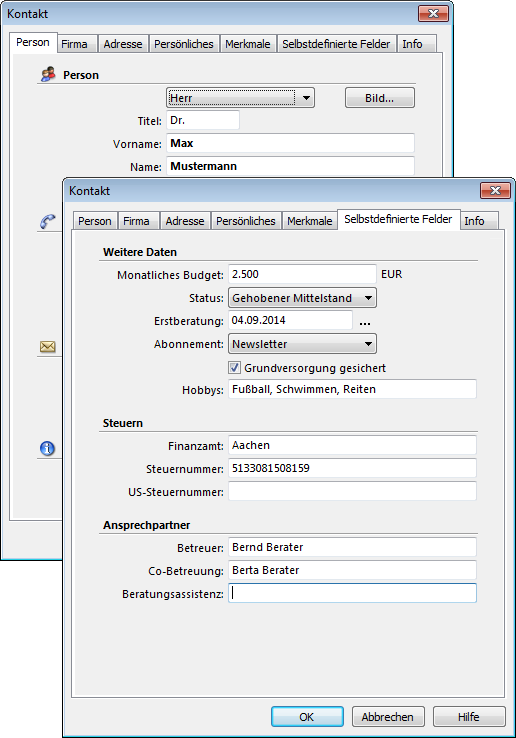This screenshot has width=516, height=738.
Task: Toggle Grundversorgung gesichert checkbox
Action: [234, 368]
